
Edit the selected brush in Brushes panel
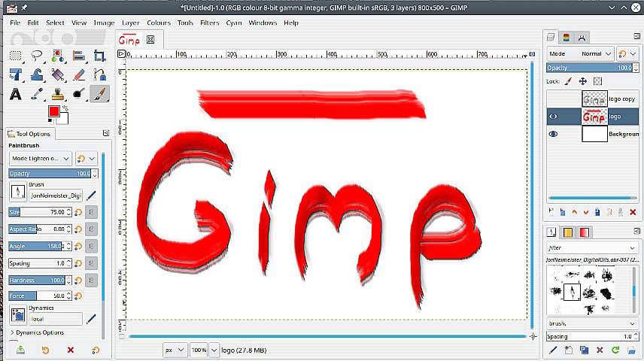[553, 350]
